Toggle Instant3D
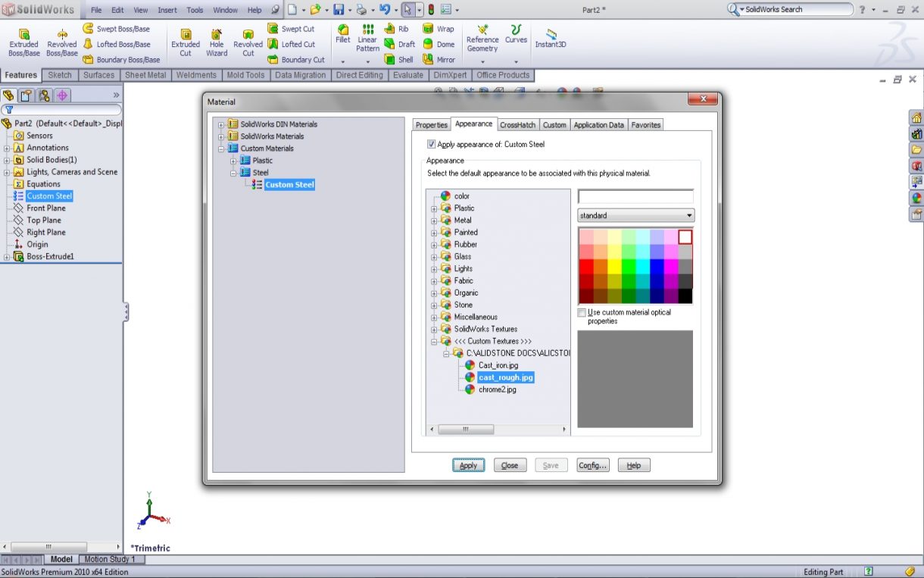Viewport: 924px width, 578px height. (551, 38)
